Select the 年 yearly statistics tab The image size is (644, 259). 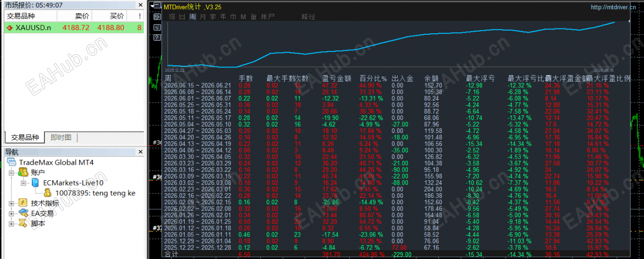(223, 17)
